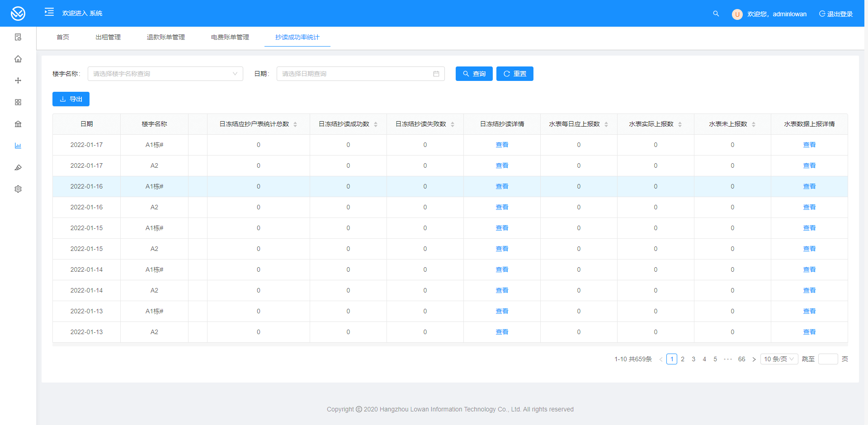Screen dimensions: 868x425
Task: Open the settings gear sidebar icon
Action: (x=18, y=189)
